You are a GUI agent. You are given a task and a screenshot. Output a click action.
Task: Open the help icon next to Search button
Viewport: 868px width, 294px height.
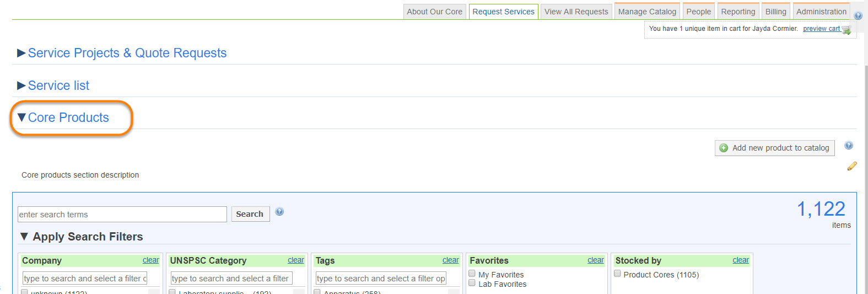(279, 212)
